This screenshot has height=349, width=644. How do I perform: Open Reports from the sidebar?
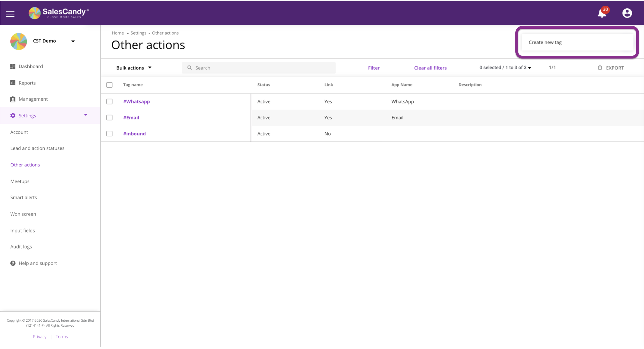pyautogui.click(x=27, y=83)
